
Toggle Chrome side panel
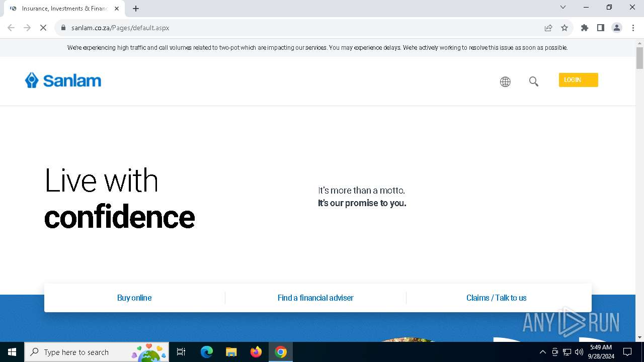(x=601, y=28)
